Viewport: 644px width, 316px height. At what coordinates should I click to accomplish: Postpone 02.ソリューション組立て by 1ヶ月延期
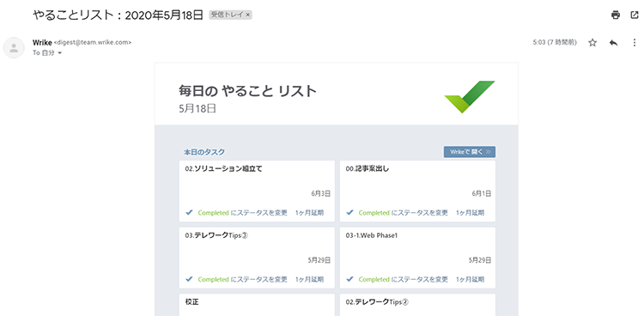point(309,213)
